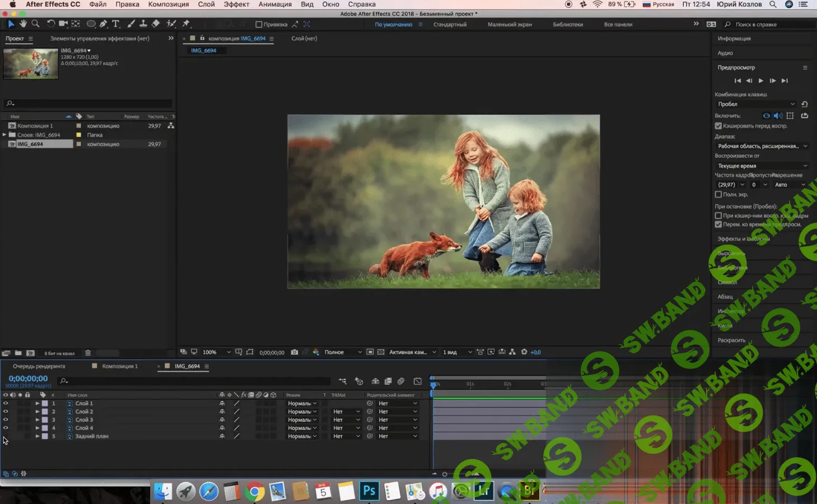This screenshot has height=504, width=817.
Task: Toggle the Полн. экр. checkbox
Action: pyautogui.click(x=718, y=194)
